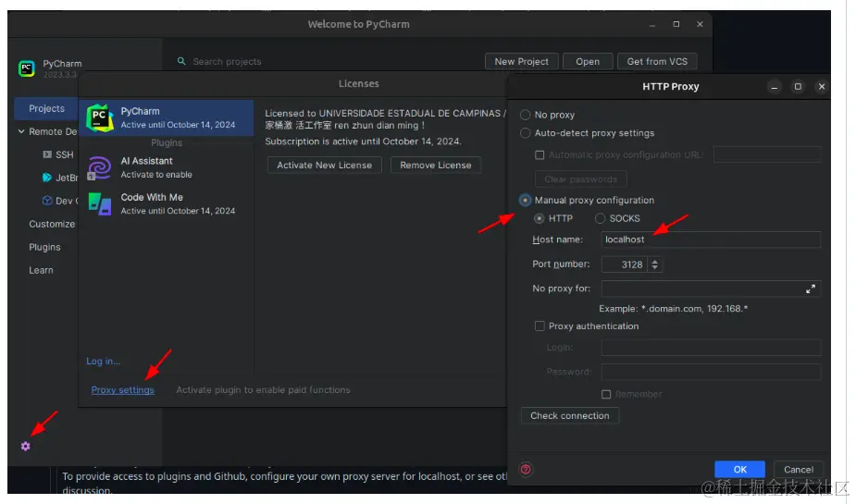
Task: Enable Proxy authentication checkbox
Action: click(540, 326)
